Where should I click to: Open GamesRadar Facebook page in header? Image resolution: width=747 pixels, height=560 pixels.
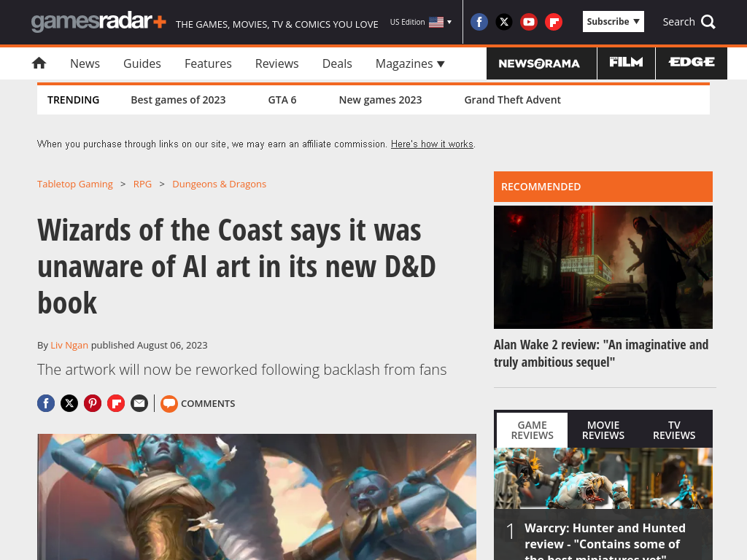[x=479, y=22]
